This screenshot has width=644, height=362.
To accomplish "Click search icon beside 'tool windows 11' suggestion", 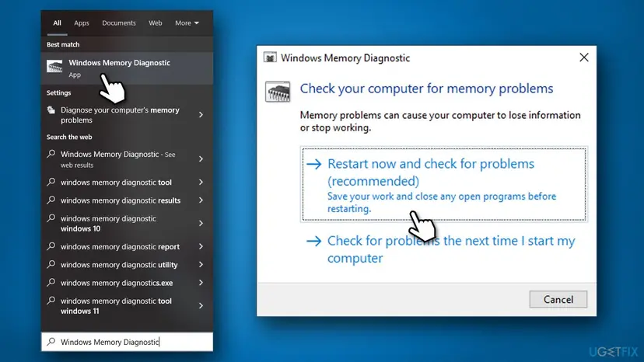I will click(51, 301).
